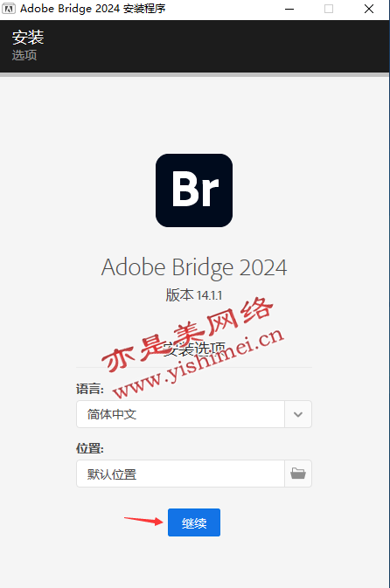Image resolution: width=390 pixels, height=588 pixels.
Task: Open the 简体中文 language combo box
Action: coord(194,414)
